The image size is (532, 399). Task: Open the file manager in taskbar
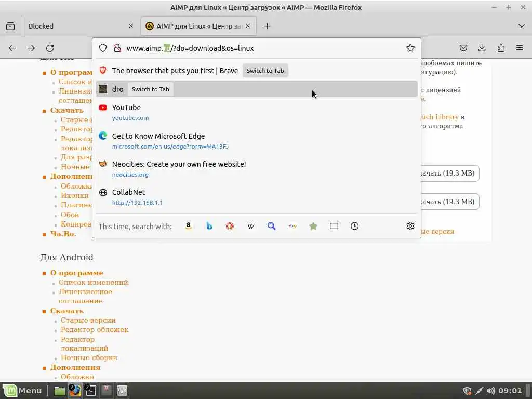[60, 391]
